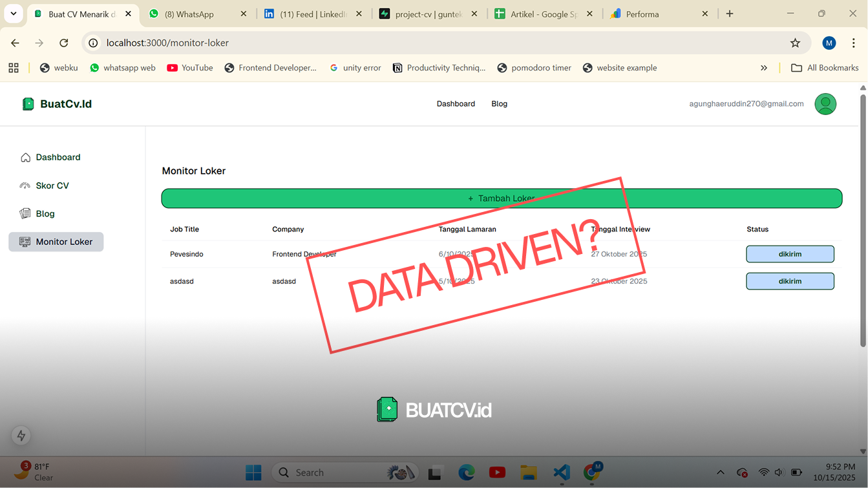868x488 pixels.
Task: Click the Pevesindo job title cell
Action: 187,254
